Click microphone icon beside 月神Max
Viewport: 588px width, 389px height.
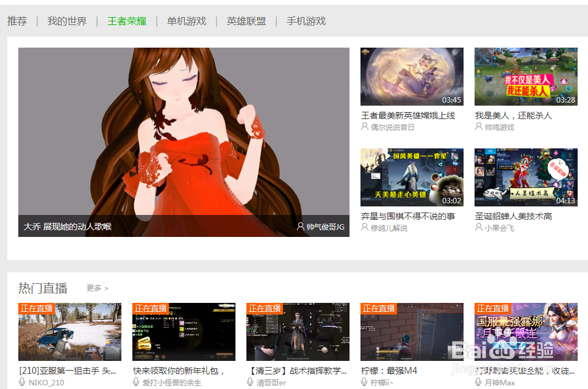(478, 382)
